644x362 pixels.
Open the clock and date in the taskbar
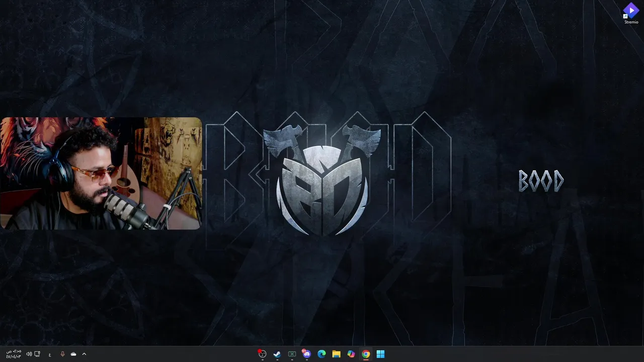coord(14,354)
